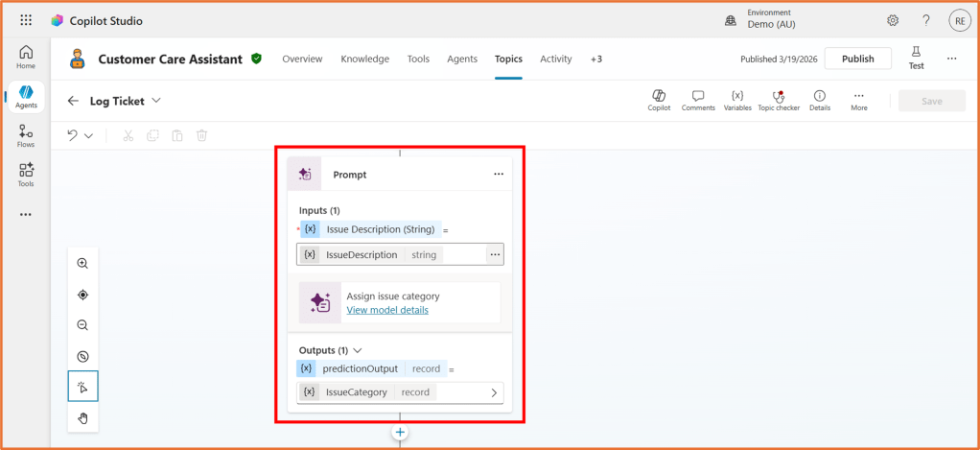Select the pointer selection tool
This screenshot has width=980, height=450.
click(x=83, y=387)
